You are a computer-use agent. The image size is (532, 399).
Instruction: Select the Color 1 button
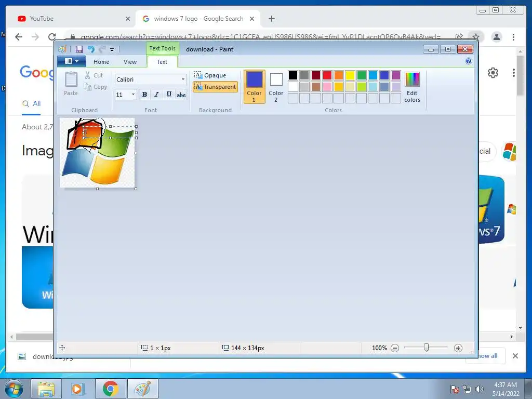(x=254, y=87)
